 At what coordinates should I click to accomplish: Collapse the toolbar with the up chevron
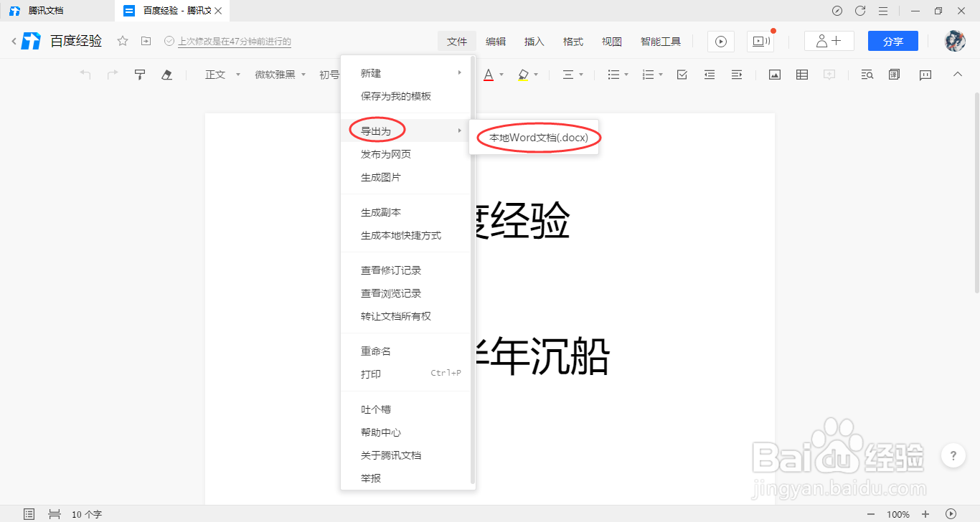coord(956,74)
